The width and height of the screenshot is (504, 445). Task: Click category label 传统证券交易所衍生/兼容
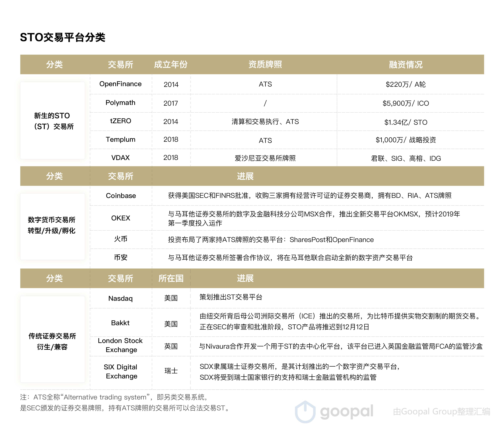coord(52,341)
